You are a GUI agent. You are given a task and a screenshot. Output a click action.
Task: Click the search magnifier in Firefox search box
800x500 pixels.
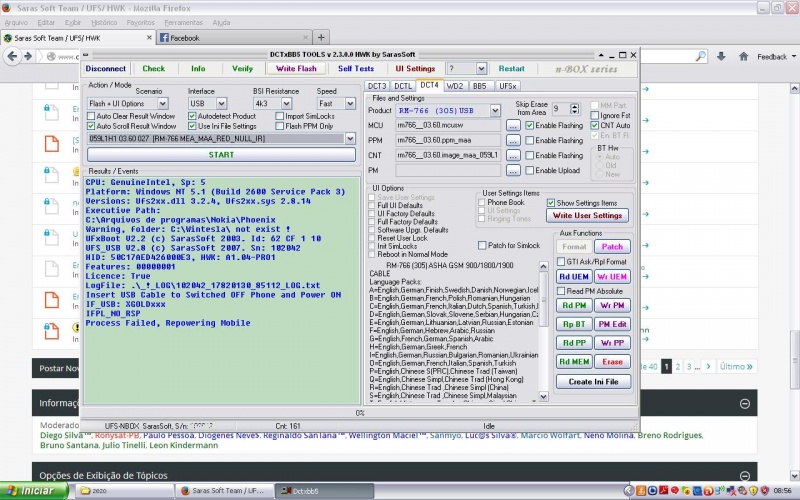(701, 56)
